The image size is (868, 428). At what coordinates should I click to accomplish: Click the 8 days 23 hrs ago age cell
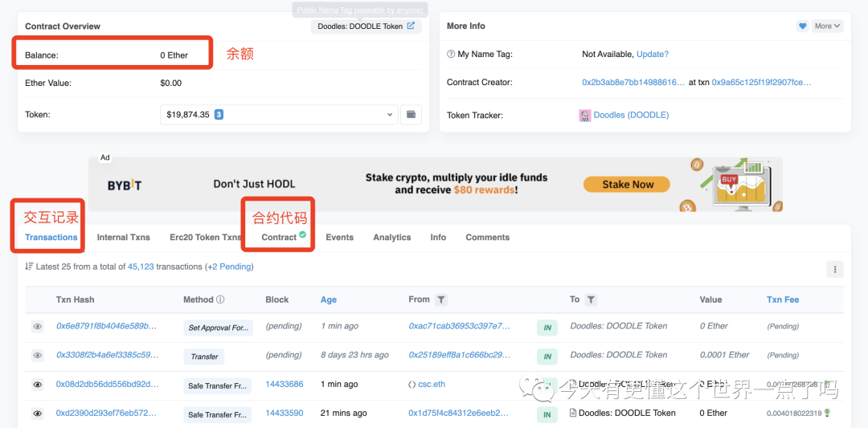[355, 355]
